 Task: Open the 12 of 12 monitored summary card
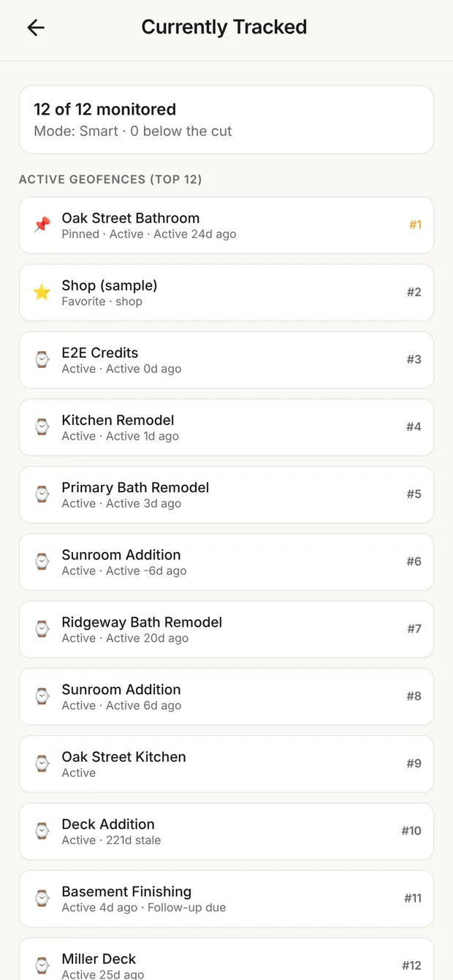tap(226, 120)
